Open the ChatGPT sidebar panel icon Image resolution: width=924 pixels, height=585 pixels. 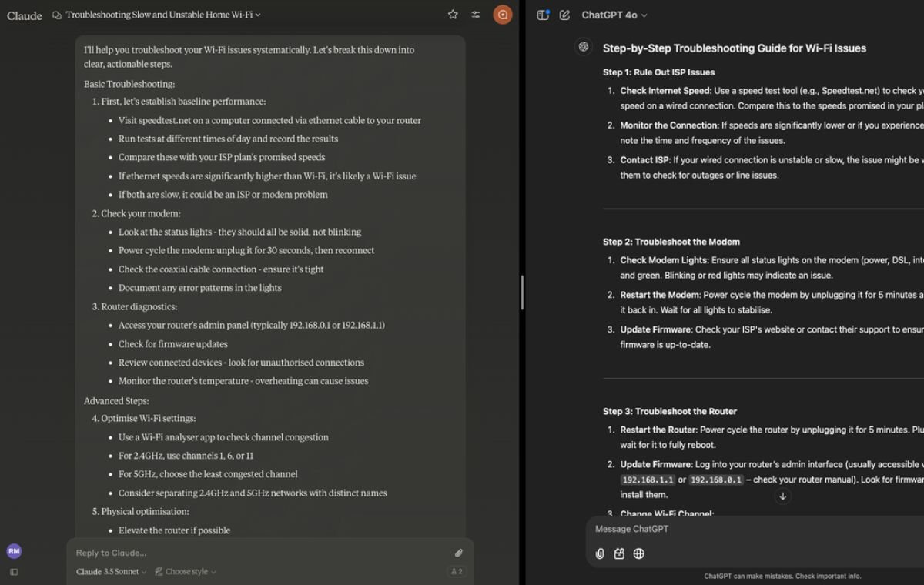(x=543, y=15)
